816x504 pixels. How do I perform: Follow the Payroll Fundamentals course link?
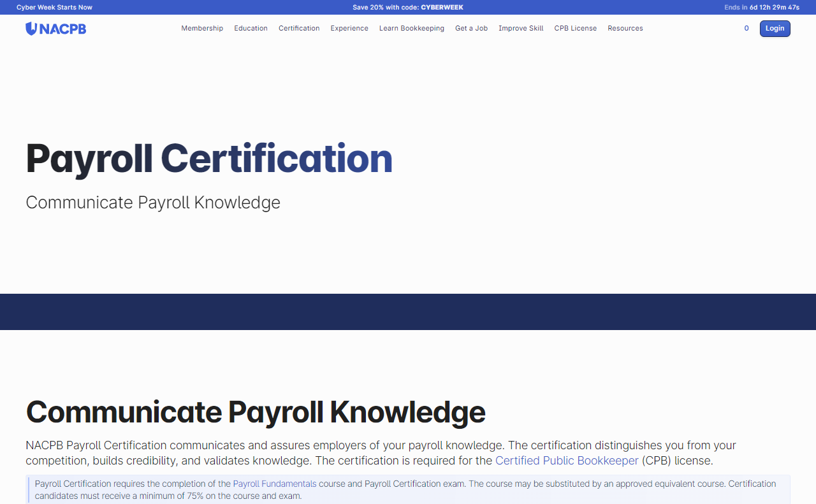[x=275, y=484]
